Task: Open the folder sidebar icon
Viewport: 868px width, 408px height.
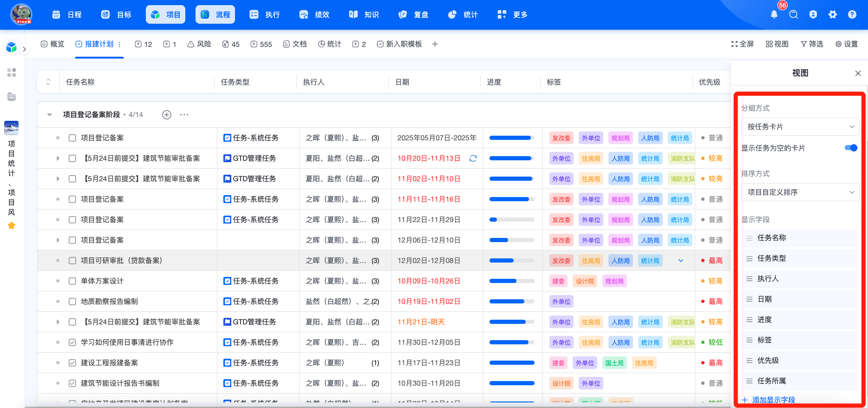Action: (12, 97)
